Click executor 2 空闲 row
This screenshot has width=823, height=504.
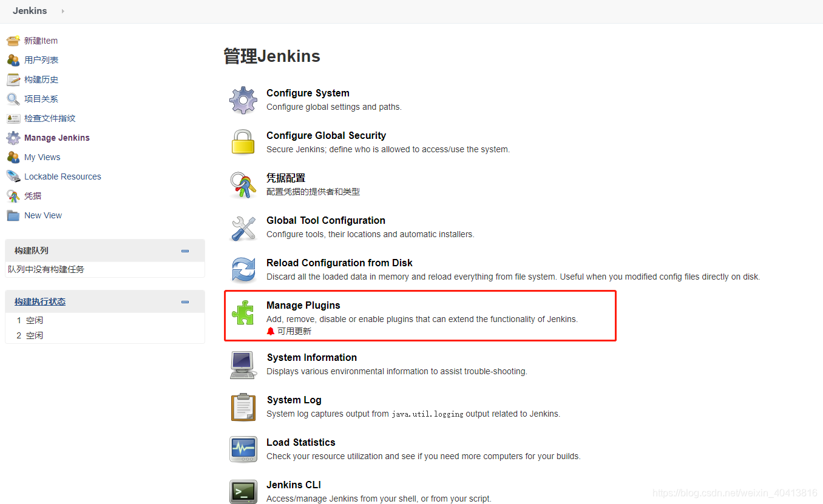[x=105, y=335]
